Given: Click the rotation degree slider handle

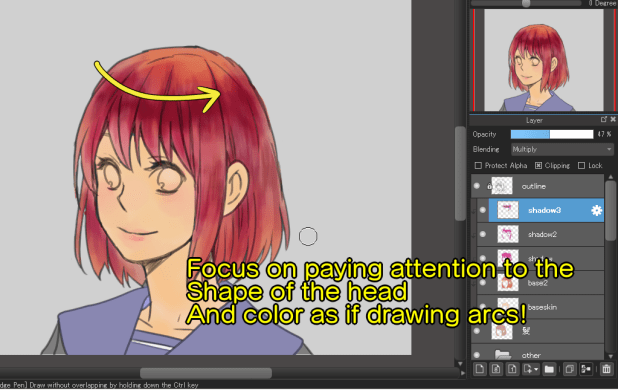Looking at the screenshot, I should pyautogui.click(x=526, y=3).
